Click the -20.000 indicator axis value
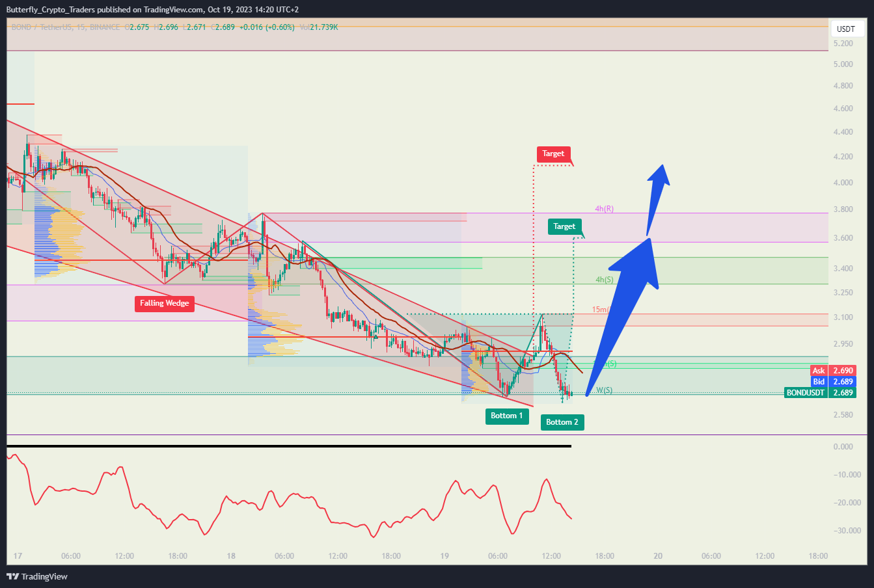The image size is (874, 588). click(845, 503)
